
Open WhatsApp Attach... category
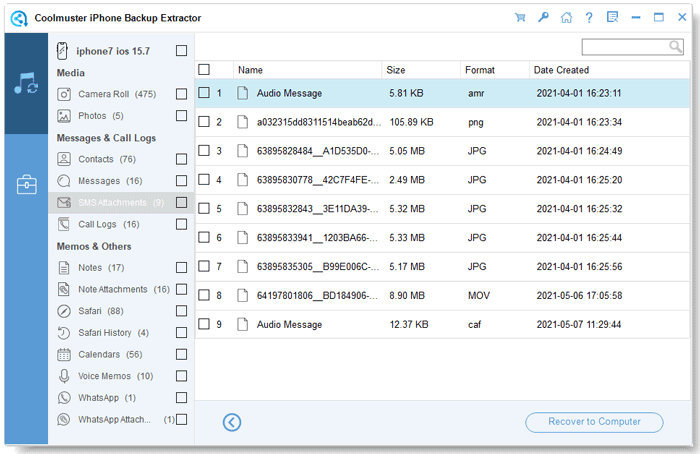pyautogui.click(x=114, y=420)
